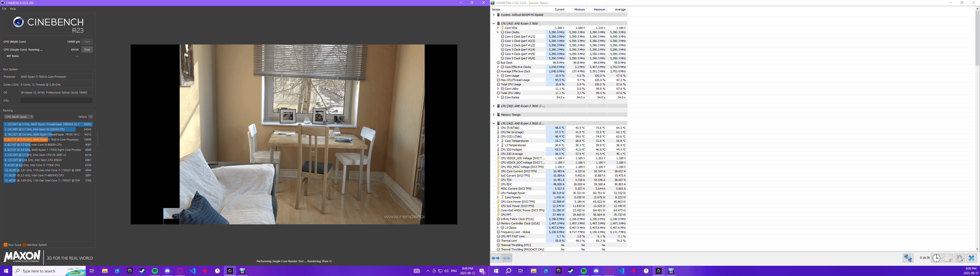The image size is (980, 276).
Task: Expand the Core Utility sensor group
Action: coord(498,89)
